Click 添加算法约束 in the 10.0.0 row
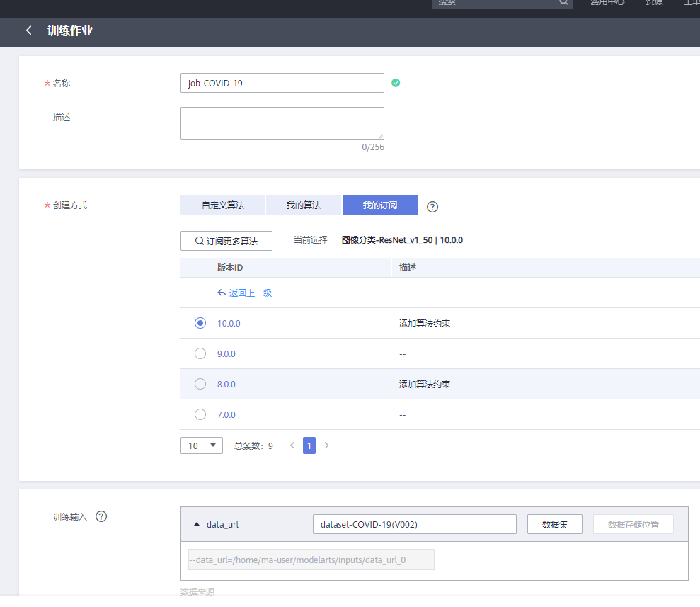 click(x=425, y=324)
